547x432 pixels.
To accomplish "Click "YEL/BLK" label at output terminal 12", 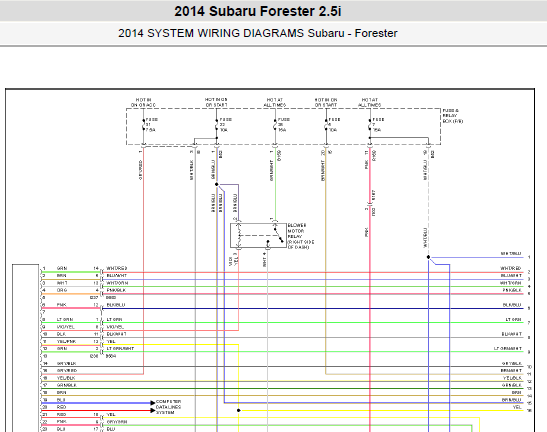I will pos(512,378).
